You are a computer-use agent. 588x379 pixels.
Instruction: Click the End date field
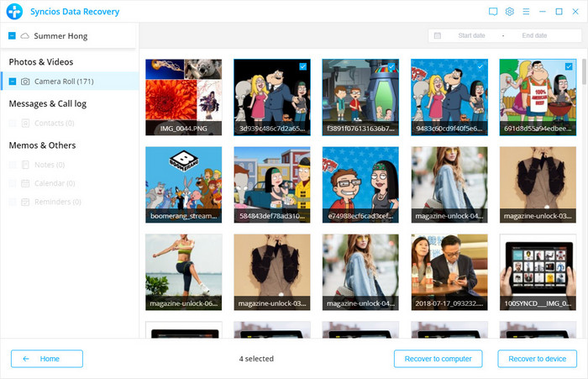(534, 35)
